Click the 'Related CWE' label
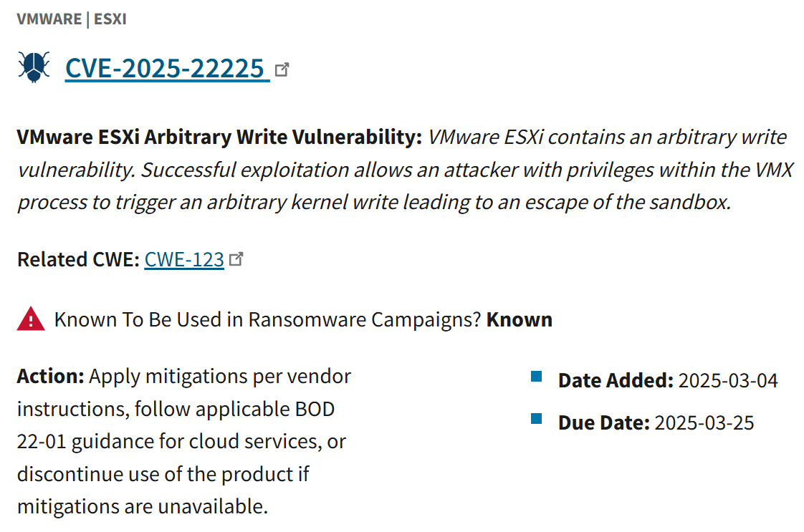This screenshot has height=532, width=804. click(78, 259)
